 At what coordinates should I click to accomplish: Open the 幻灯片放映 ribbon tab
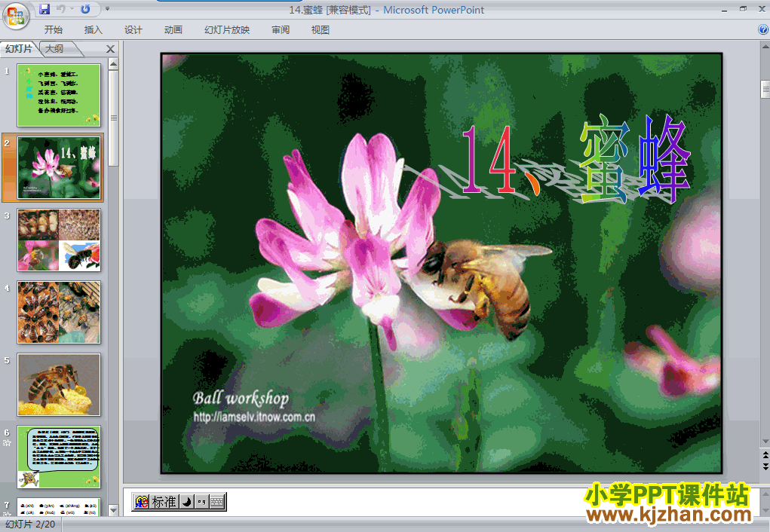227,30
